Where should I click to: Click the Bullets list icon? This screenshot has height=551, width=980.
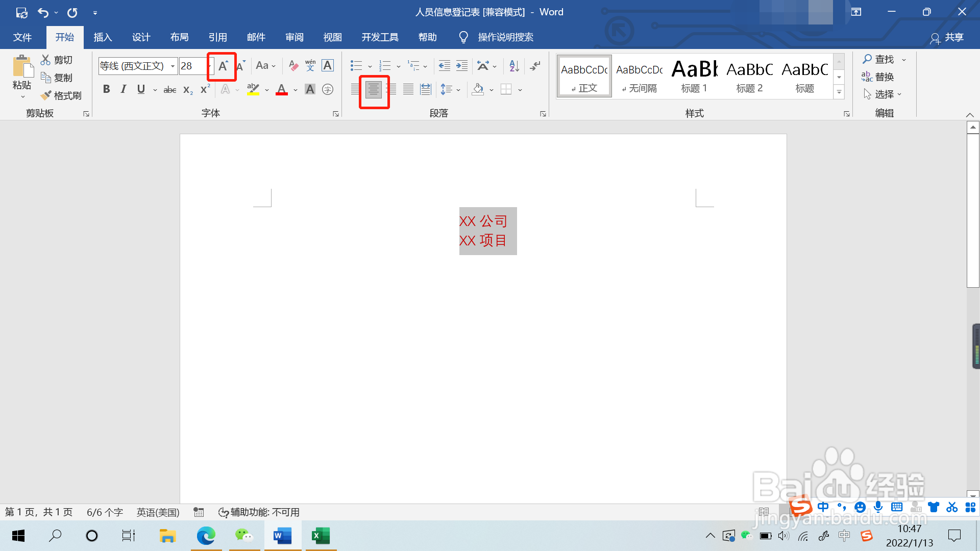click(x=356, y=65)
